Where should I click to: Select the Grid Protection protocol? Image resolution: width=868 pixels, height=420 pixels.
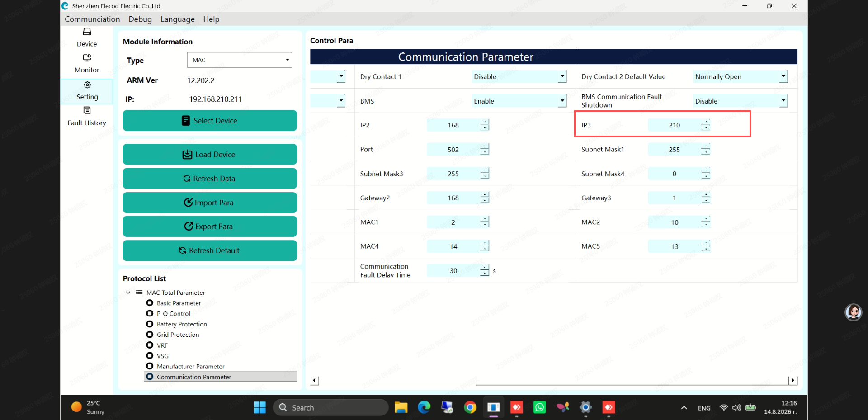(178, 335)
